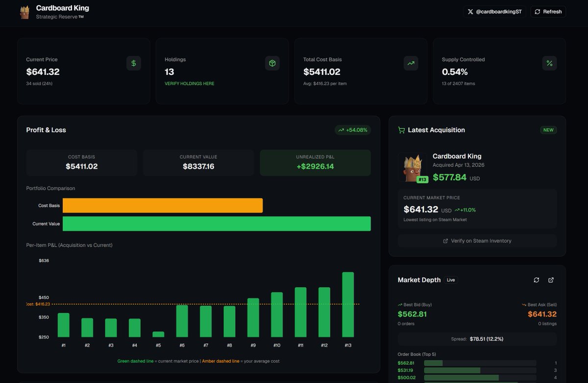Click the Refresh button

point(548,12)
